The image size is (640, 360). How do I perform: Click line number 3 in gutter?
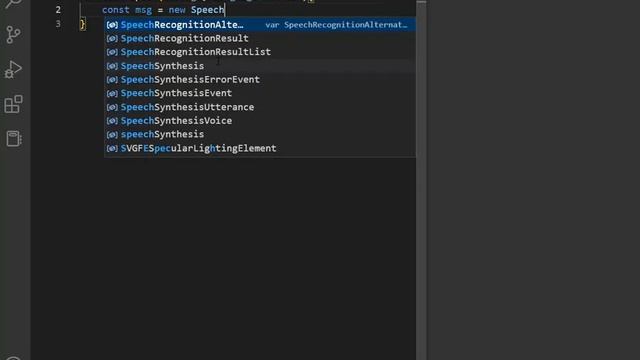58,24
